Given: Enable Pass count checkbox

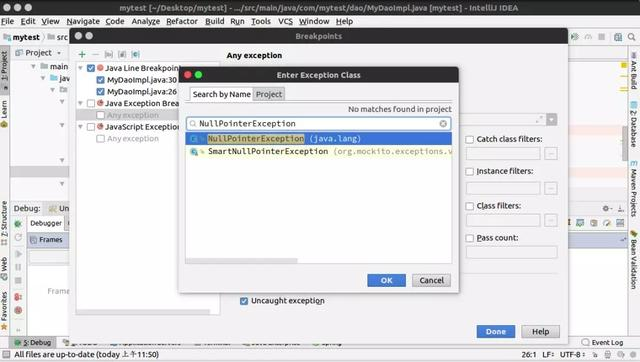Looking at the screenshot, I should 470,238.
